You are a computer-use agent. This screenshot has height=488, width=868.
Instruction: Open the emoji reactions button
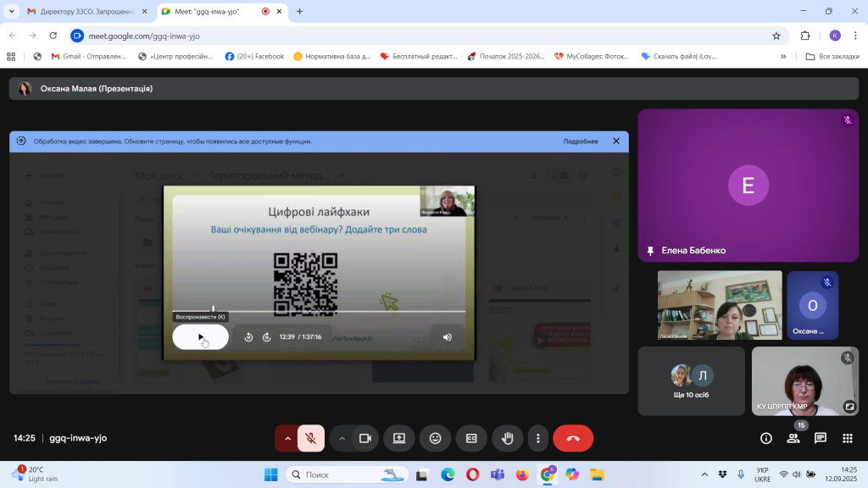click(x=436, y=438)
